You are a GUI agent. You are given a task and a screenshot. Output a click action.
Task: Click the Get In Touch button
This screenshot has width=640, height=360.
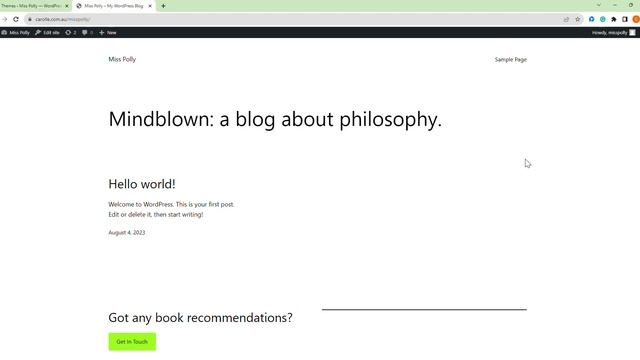click(x=132, y=342)
